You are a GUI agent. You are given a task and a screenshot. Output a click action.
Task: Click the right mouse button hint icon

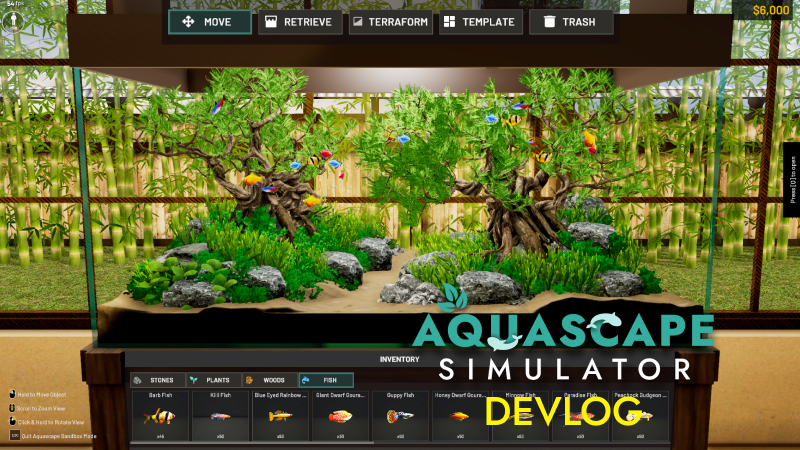[x=12, y=422]
